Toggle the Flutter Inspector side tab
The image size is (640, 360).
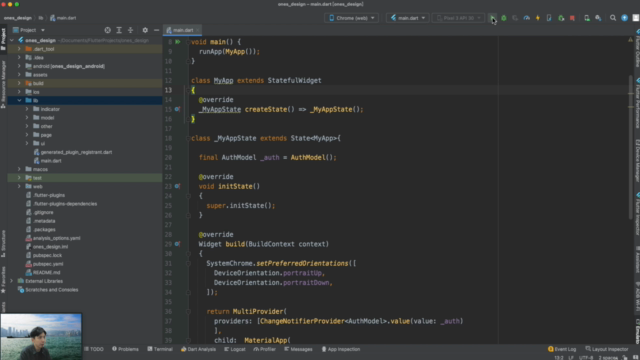click(637, 213)
